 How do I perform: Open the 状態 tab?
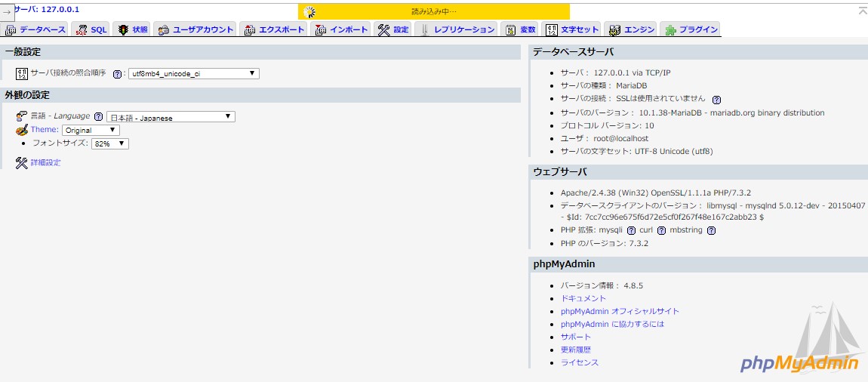tap(132, 30)
